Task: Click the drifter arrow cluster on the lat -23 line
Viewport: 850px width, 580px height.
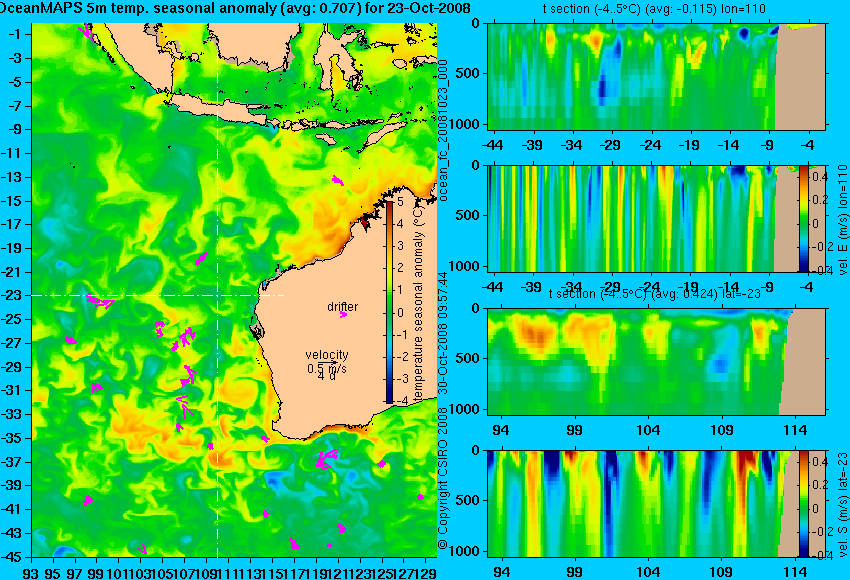Action: pos(100,301)
